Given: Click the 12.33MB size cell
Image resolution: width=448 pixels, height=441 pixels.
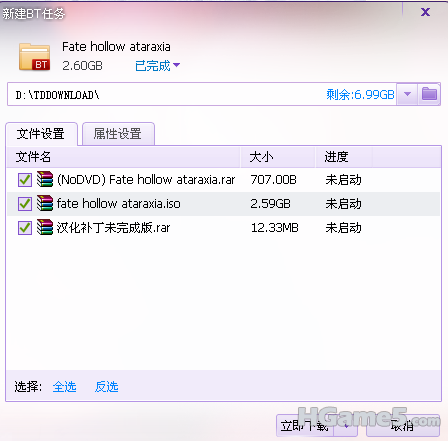Looking at the screenshot, I should click(275, 228).
